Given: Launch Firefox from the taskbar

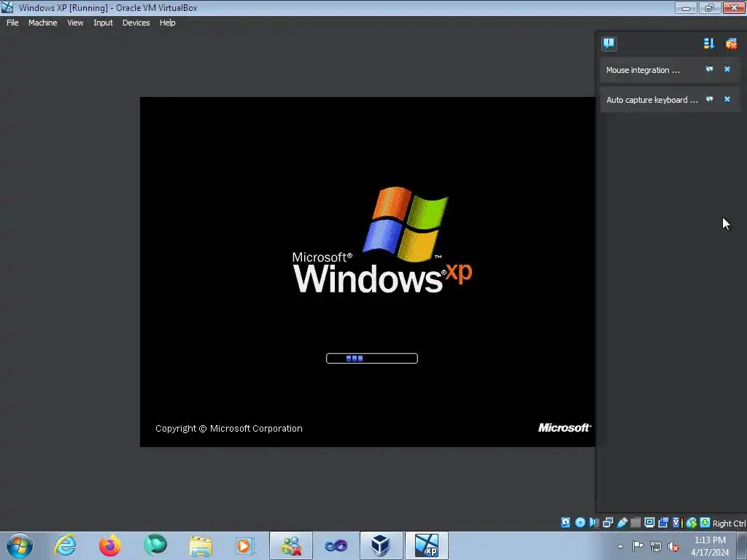Looking at the screenshot, I should click(x=110, y=545).
